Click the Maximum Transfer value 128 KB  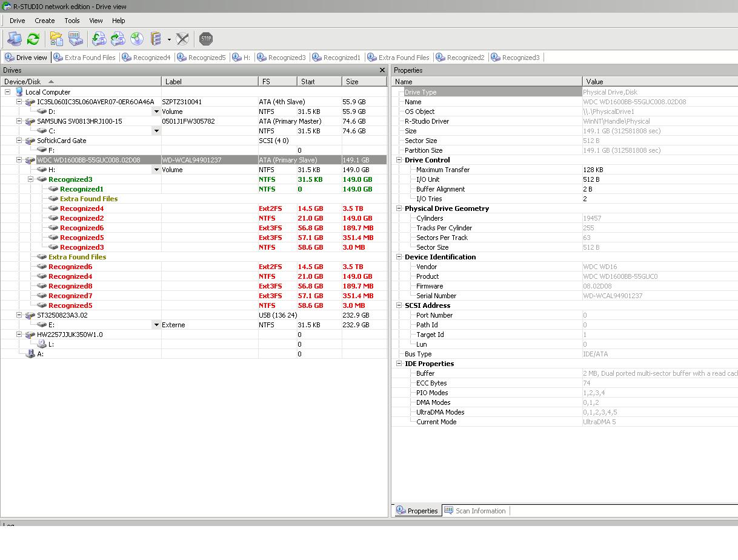coord(593,170)
